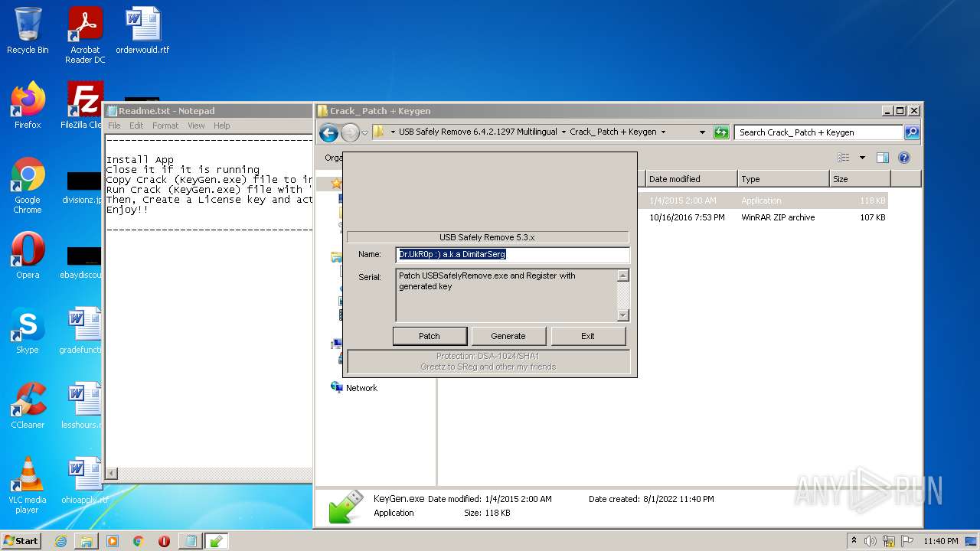Click the Exit button in the dialog

pos(588,336)
